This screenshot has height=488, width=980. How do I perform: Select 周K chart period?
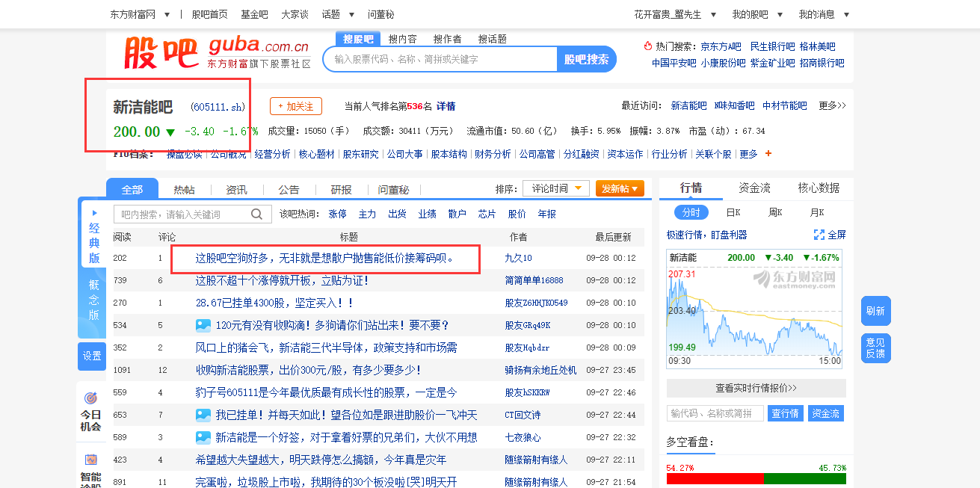(x=775, y=212)
